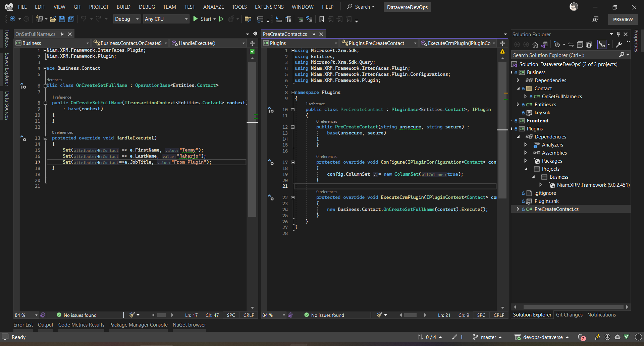Click the left editor horizontal scrollbar thumb
Image resolution: width=644 pixels, height=346 pixels.
[x=162, y=315]
